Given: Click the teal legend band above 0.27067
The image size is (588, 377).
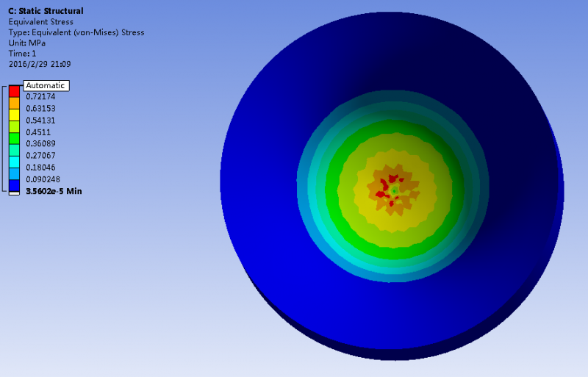Looking at the screenshot, I should click(x=14, y=150).
